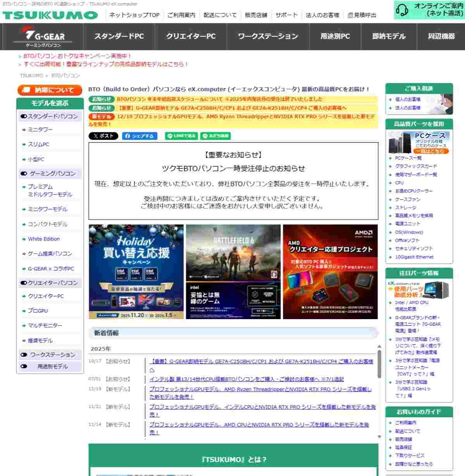Share via the LINEで送る button
This screenshot has height=476, width=465.
[x=181, y=136]
